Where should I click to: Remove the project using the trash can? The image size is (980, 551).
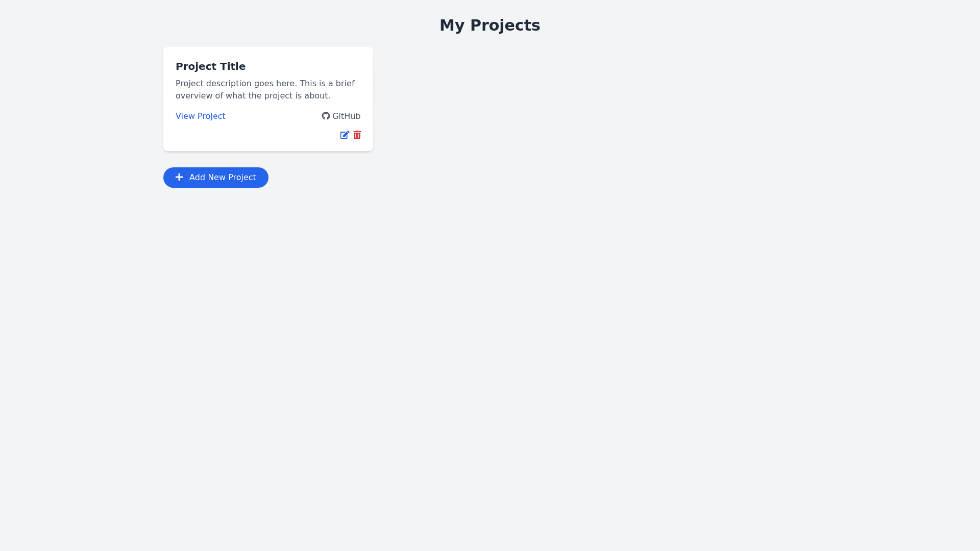pyautogui.click(x=357, y=135)
